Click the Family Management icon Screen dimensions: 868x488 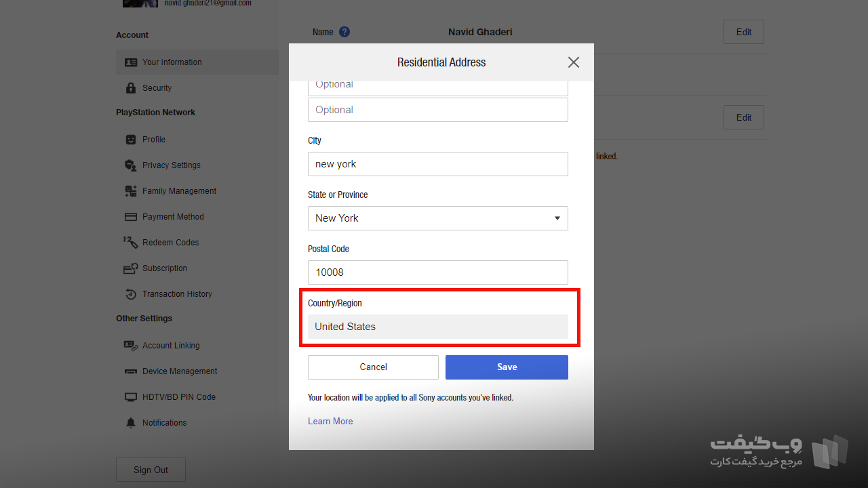(x=131, y=191)
